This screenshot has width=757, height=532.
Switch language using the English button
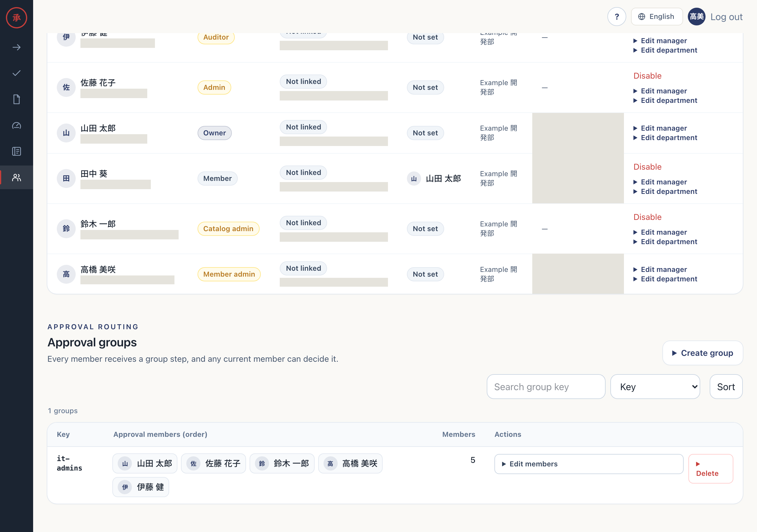pos(656,17)
